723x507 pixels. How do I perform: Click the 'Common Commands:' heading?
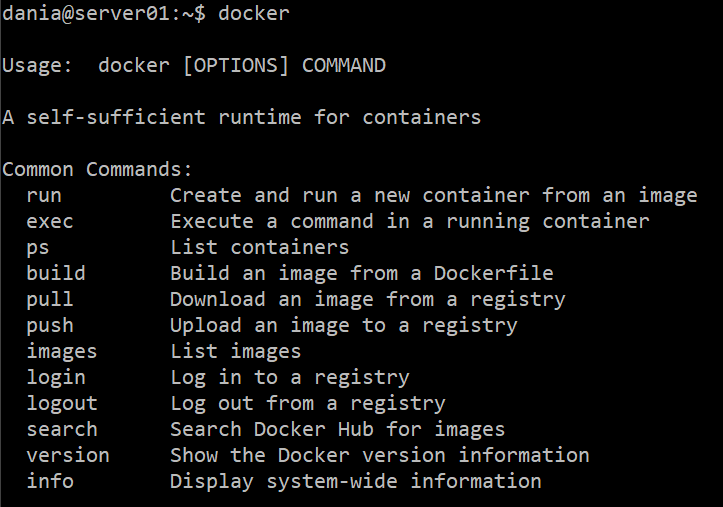98,169
